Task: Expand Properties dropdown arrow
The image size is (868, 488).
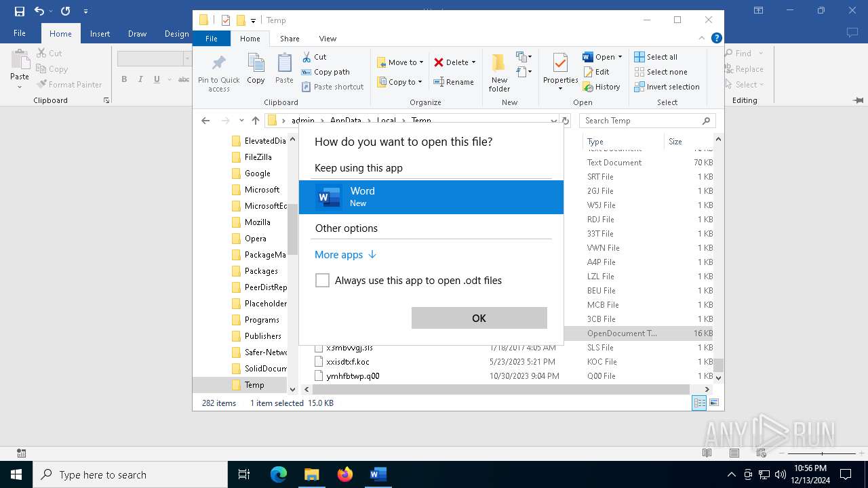Action: pos(560,89)
